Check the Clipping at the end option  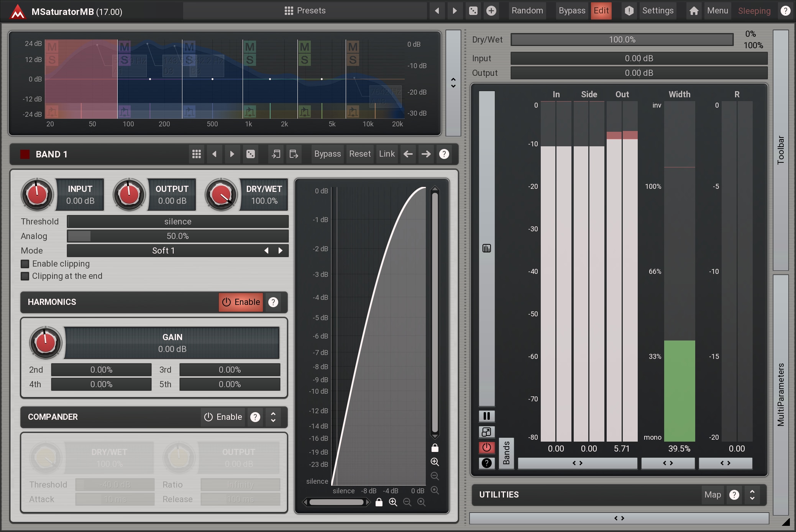(x=25, y=276)
